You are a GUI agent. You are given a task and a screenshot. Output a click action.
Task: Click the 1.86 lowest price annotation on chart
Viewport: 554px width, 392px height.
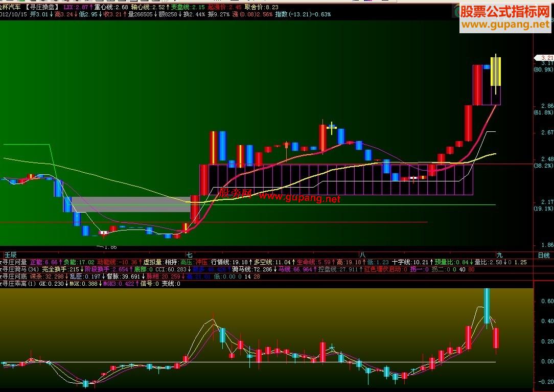(x=110, y=247)
